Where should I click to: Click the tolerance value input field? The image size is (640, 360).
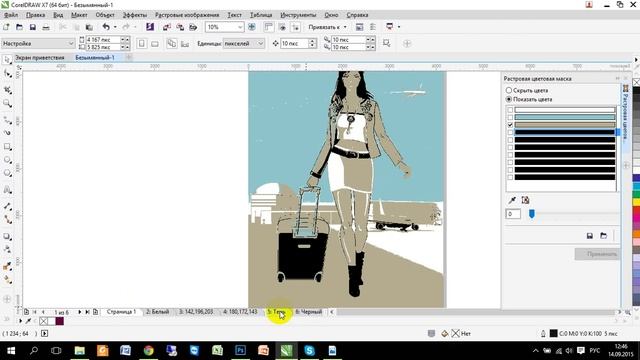(513, 214)
